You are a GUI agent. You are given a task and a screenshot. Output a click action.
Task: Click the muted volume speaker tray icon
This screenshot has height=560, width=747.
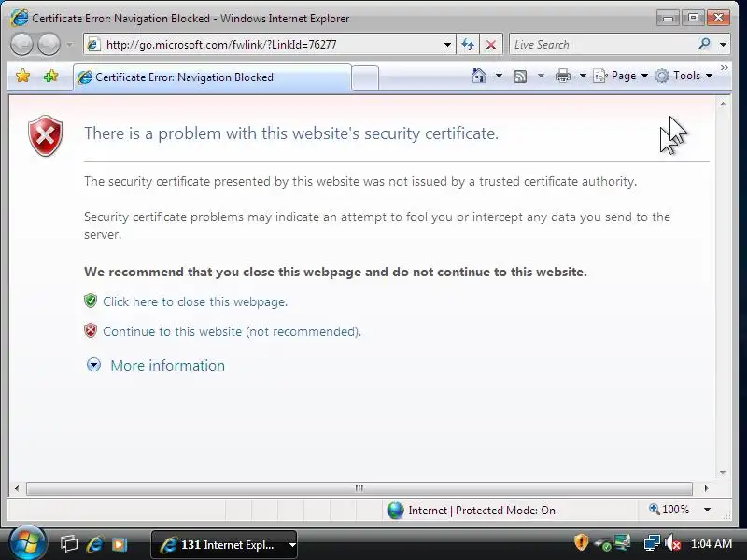[672, 543]
